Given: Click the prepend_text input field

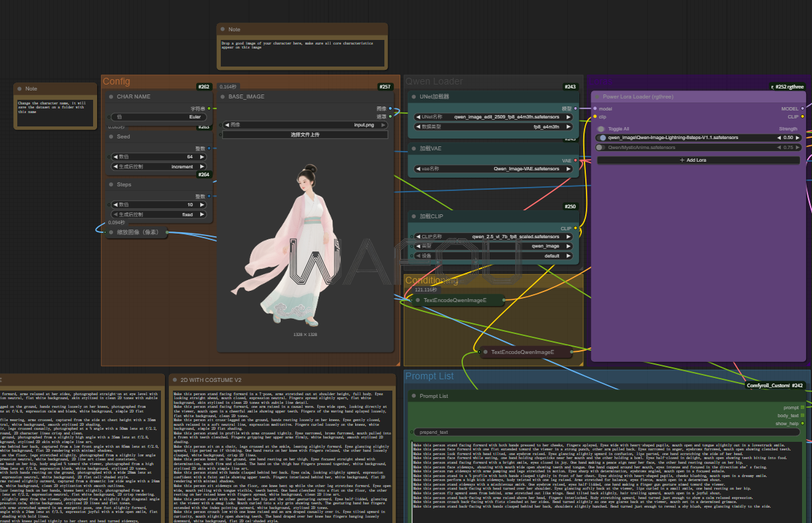Looking at the screenshot, I should tap(605, 432).
